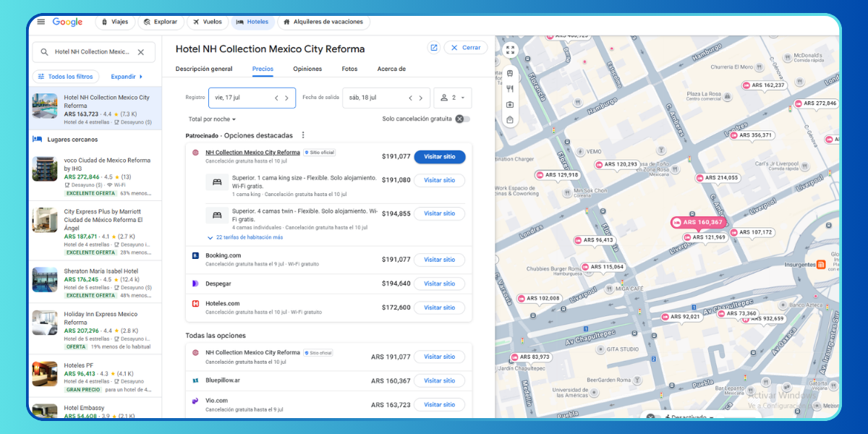Select the ARS 160,367 highlighted map pin
The height and width of the screenshot is (434, 868).
697,222
